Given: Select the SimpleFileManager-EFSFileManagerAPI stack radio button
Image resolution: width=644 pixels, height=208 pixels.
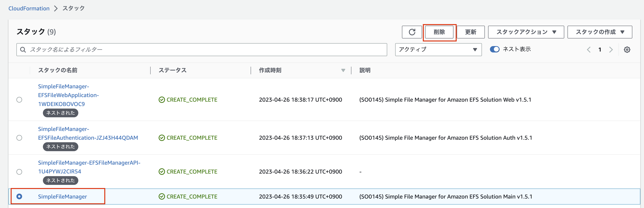Looking at the screenshot, I should (20, 171).
